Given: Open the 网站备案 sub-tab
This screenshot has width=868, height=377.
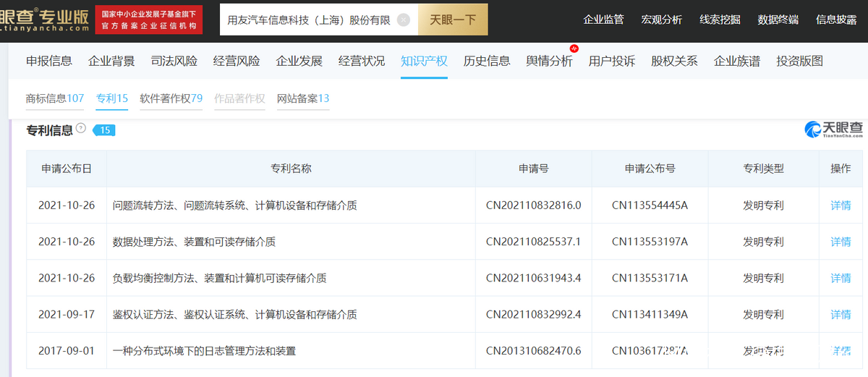Looking at the screenshot, I should [x=302, y=98].
